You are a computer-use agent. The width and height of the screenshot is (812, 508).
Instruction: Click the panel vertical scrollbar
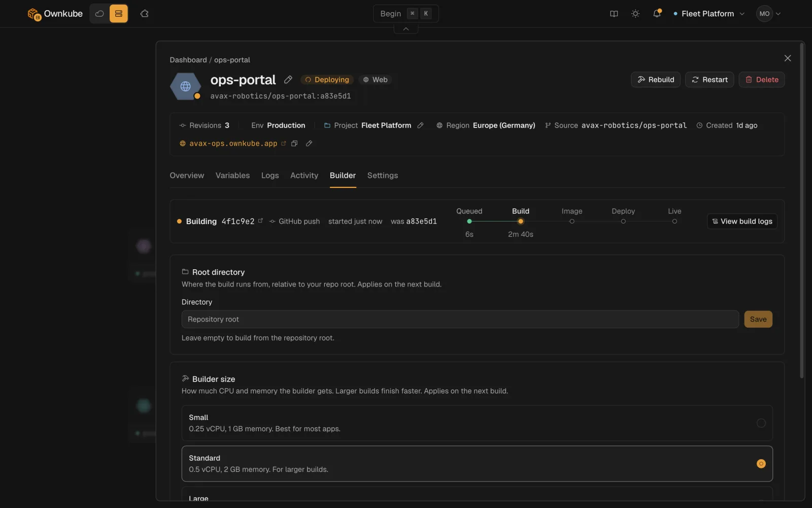click(x=802, y=211)
